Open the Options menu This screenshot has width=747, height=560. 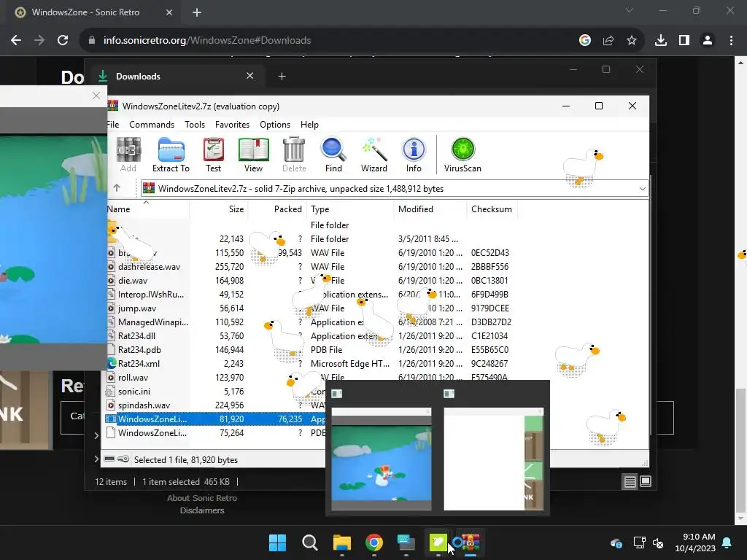(x=275, y=124)
